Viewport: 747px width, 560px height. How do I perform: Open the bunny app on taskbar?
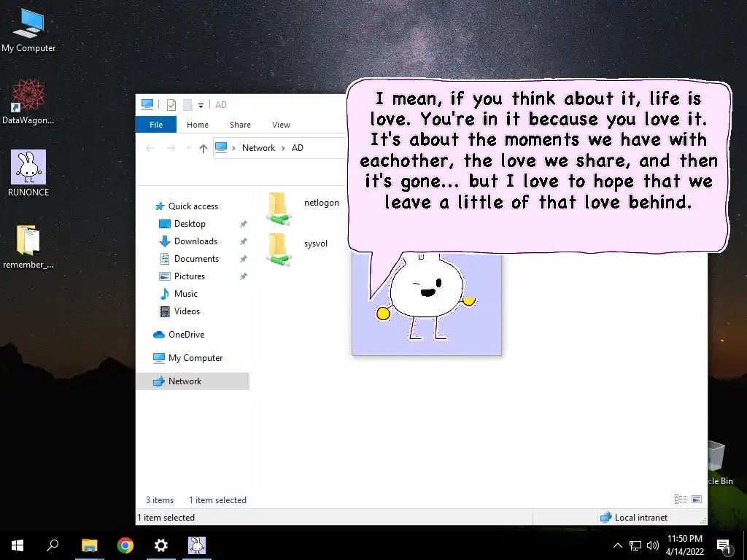(197, 545)
